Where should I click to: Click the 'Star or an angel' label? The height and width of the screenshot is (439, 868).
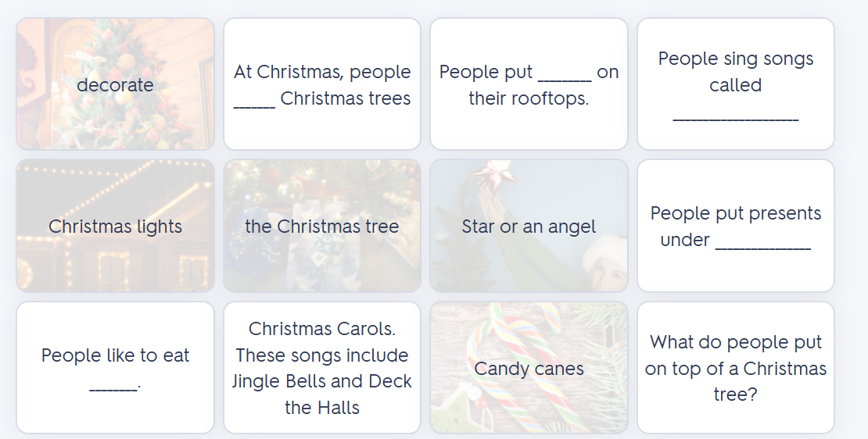(x=529, y=227)
